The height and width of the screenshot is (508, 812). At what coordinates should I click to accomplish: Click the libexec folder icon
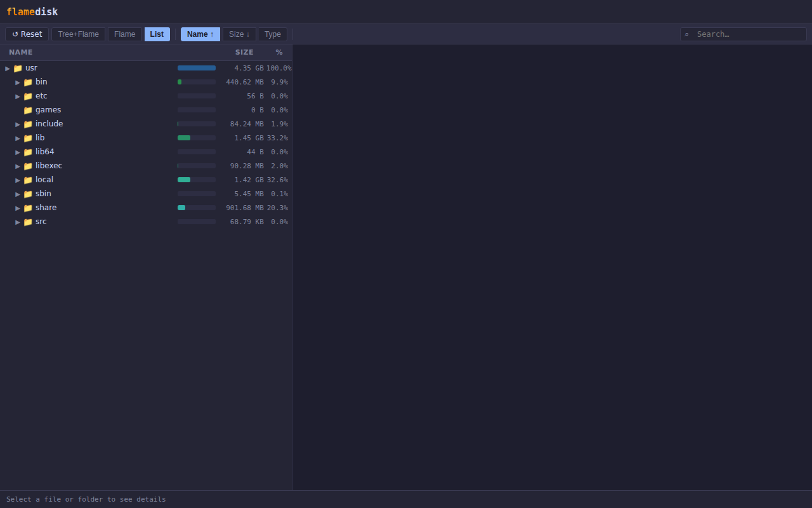28,166
